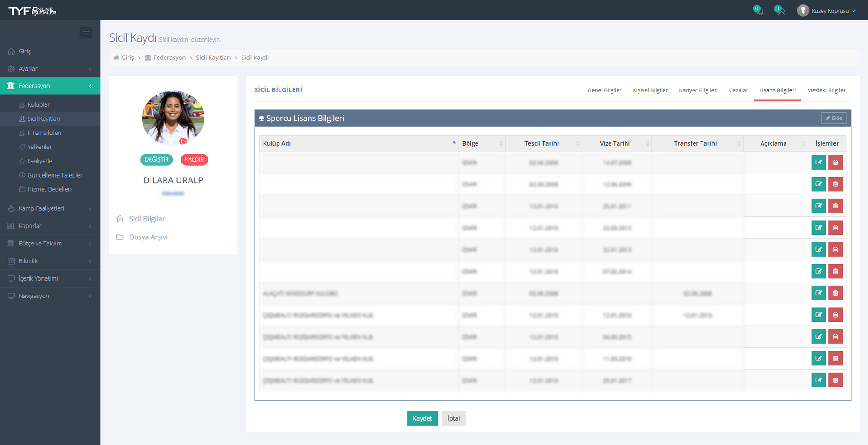Screen dimensions: 868x445
Task: Click delete icon in first license row
Action: 835,163
